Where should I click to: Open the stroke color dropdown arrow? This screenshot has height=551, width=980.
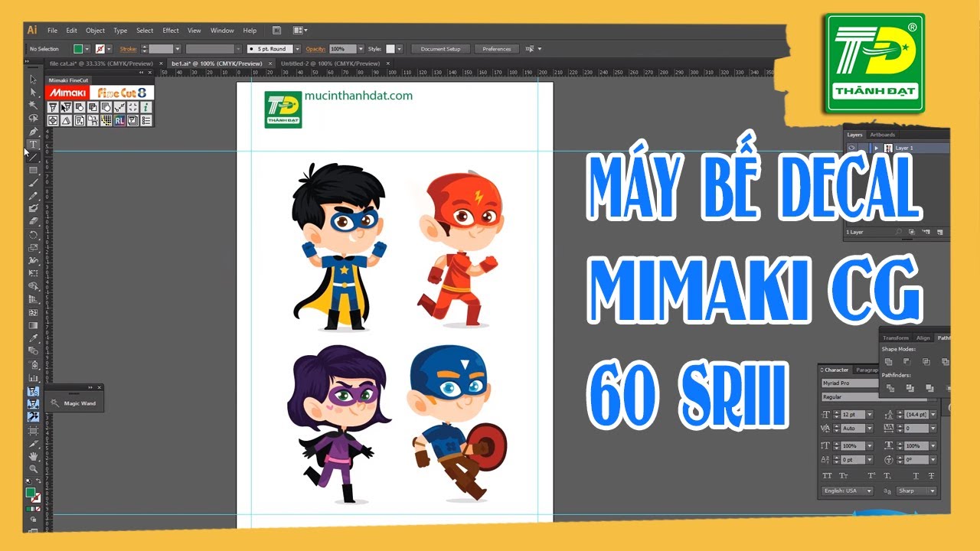[109, 49]
